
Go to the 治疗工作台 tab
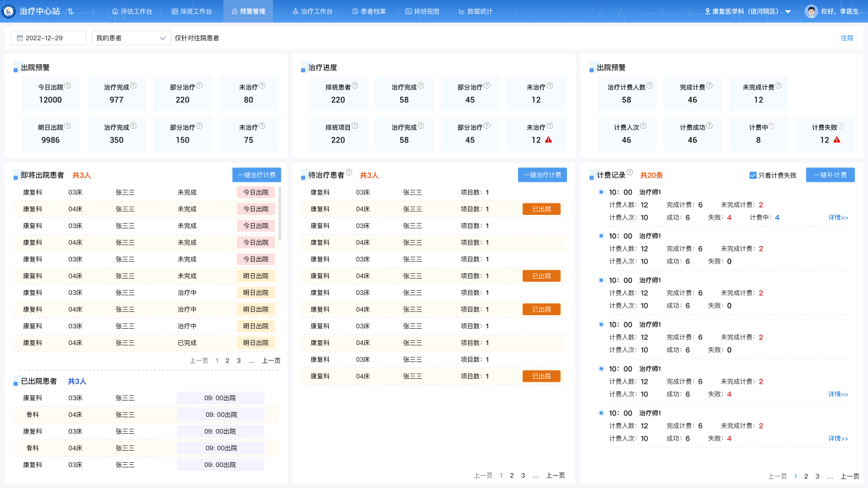coord(312,12)
